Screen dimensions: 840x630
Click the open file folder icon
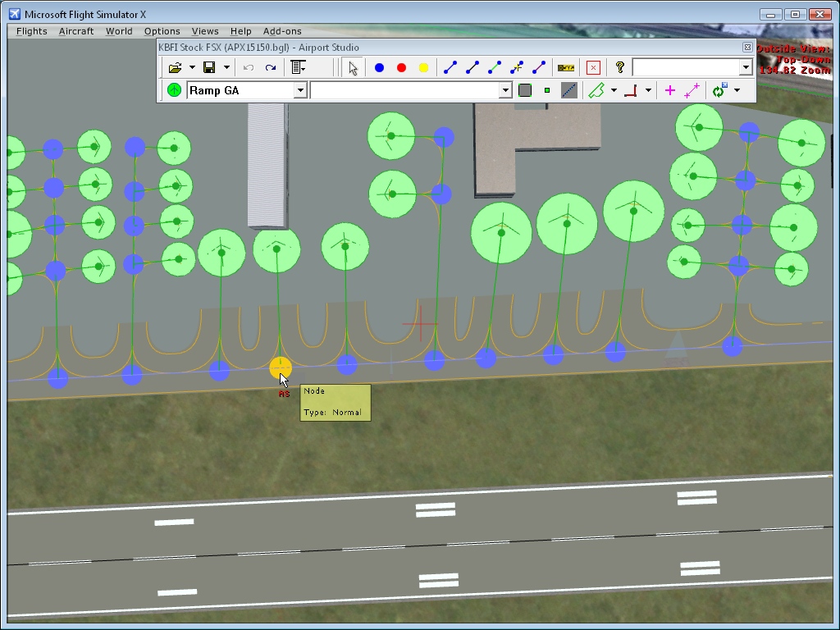(175, 68)
